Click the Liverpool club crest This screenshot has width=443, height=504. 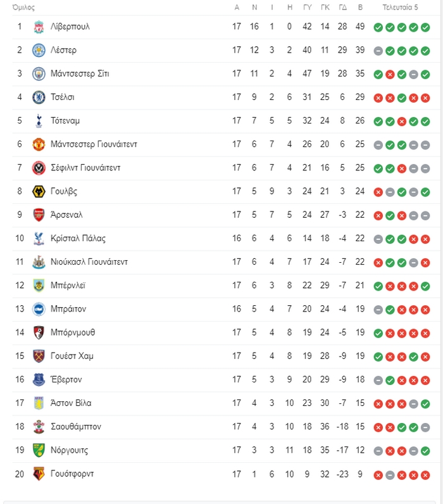pos(39,27)
